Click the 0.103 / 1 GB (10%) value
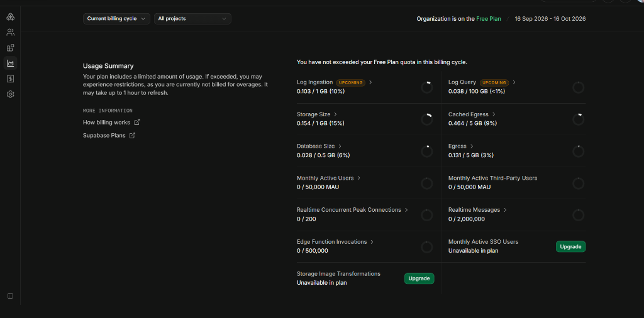This screenshot has height=318, width=644. coord(321,91)
